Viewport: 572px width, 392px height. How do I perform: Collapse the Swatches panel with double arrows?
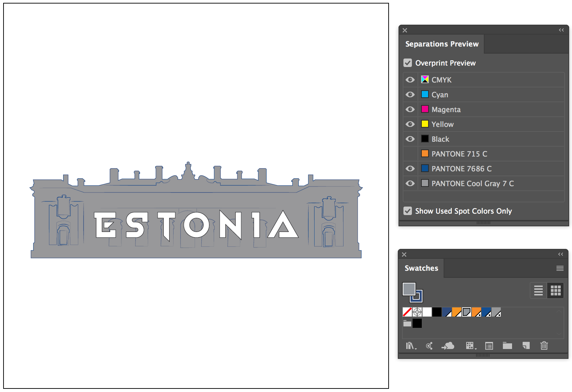561,254
